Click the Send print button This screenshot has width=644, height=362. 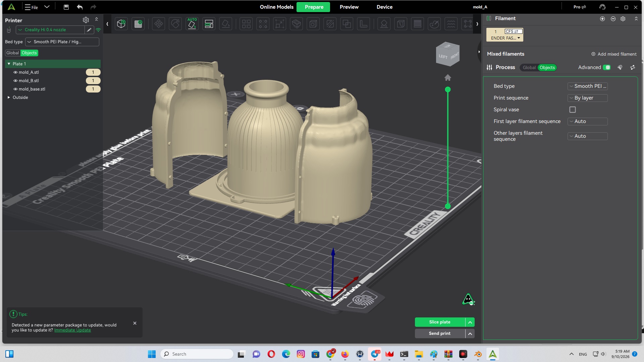pos(440,334)
